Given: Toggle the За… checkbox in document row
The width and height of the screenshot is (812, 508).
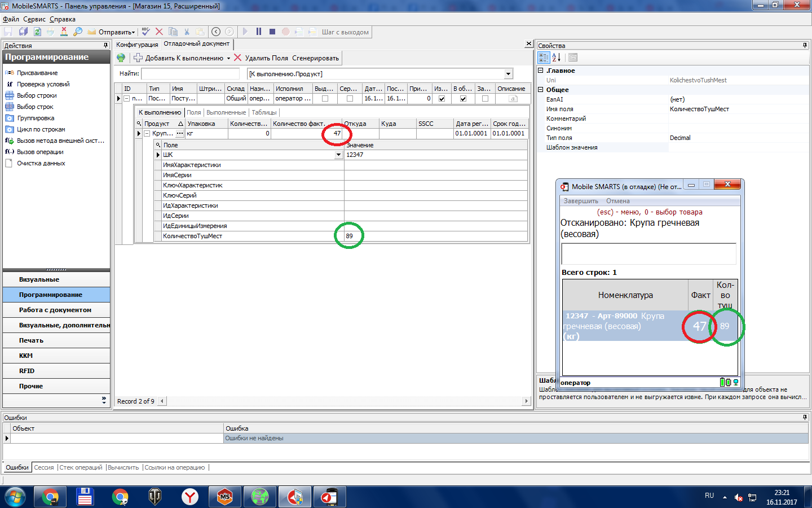Looking at the screenshot, I should [x=485, y=99].
